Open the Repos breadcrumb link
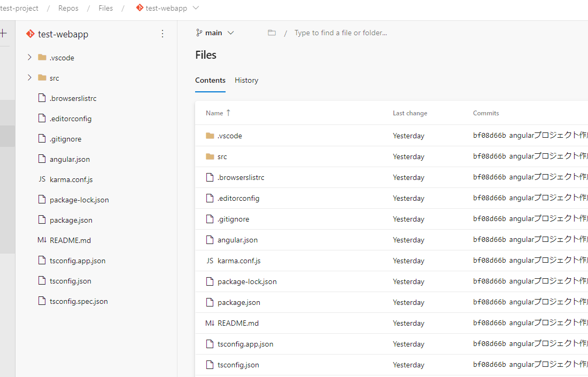 point(68,8)
